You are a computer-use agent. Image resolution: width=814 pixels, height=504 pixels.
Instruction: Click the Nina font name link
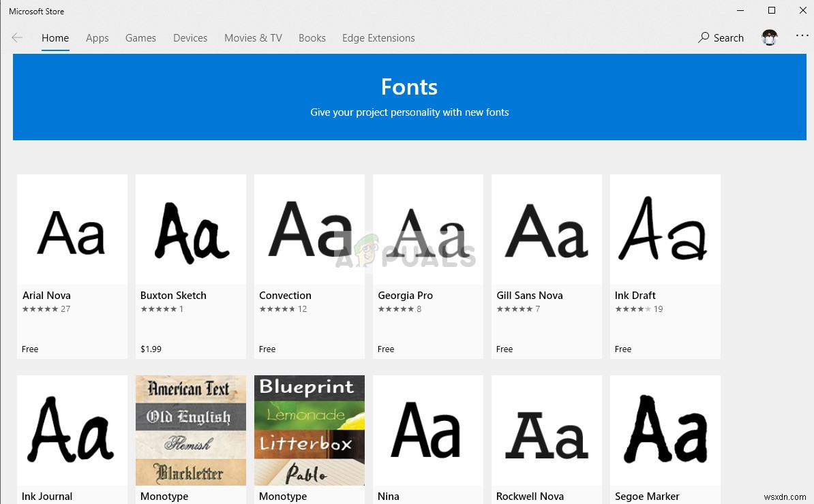point(389,497)
